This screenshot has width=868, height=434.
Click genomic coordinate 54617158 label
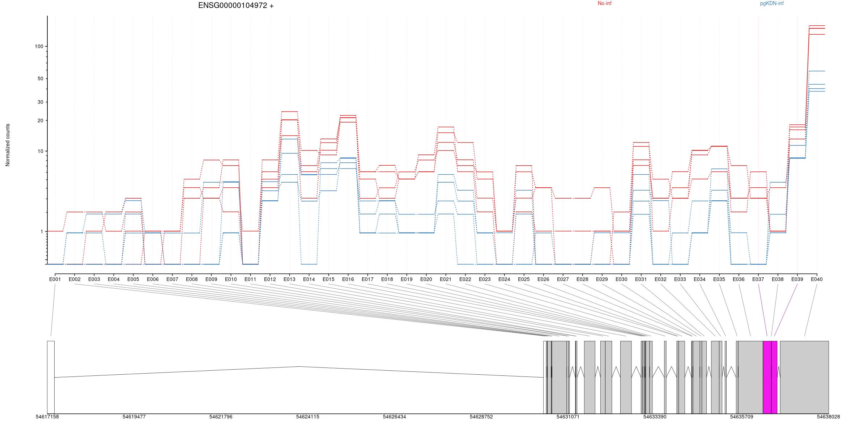tap(47, 417)
